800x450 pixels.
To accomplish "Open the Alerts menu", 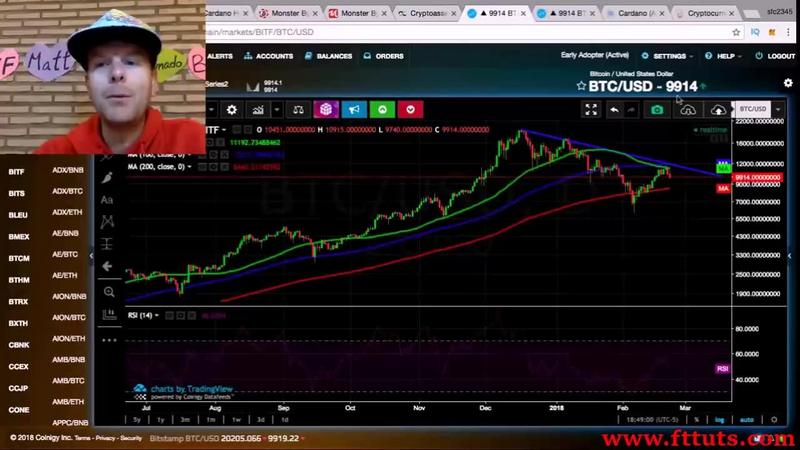I will [220, 56].
